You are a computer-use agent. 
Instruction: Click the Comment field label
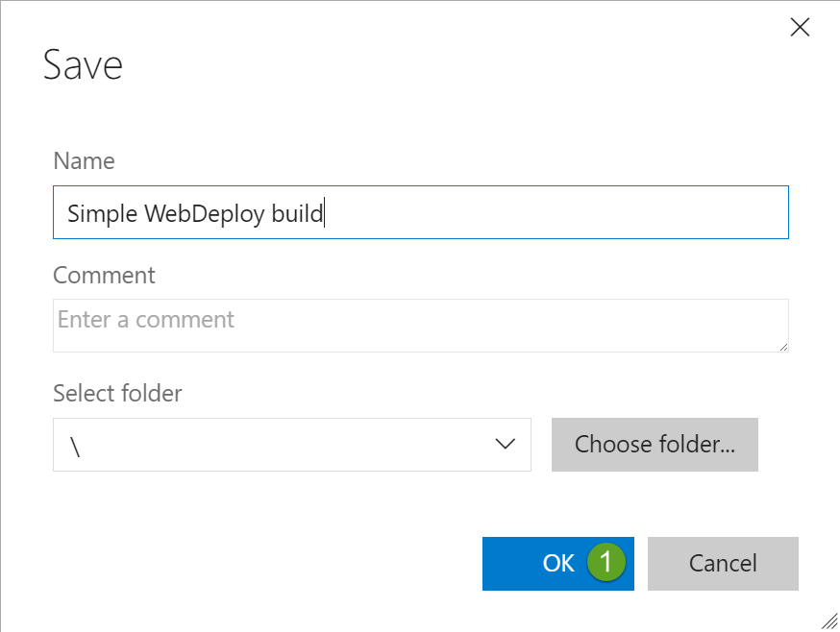(104, 276)
